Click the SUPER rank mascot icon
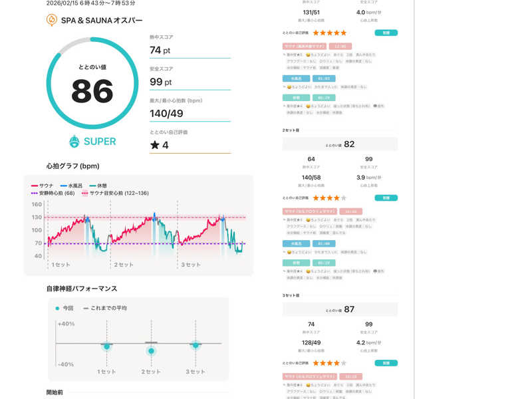Screen dimensions: 532x399 pos(74,141)
